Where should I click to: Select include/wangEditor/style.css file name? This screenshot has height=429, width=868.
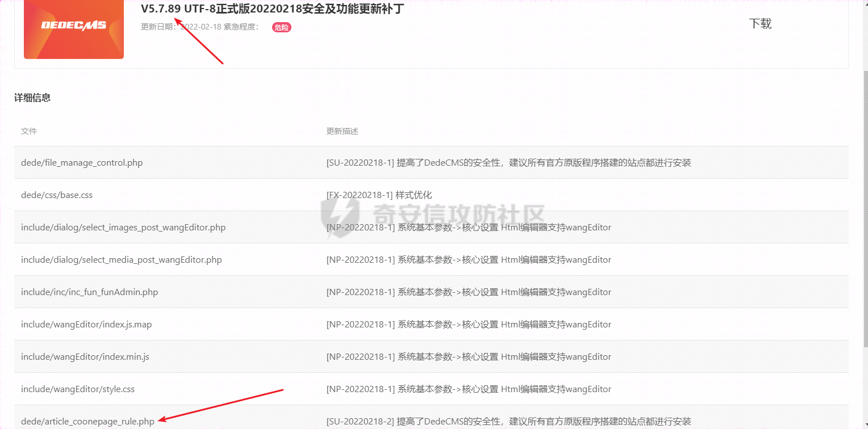78,389
